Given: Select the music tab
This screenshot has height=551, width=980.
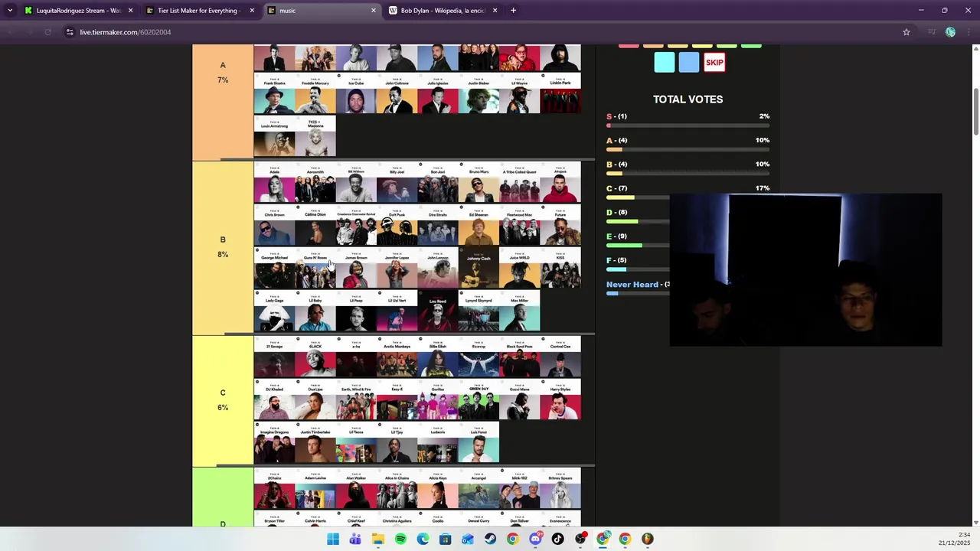Looking at the screenshot, I should (322, 11).
